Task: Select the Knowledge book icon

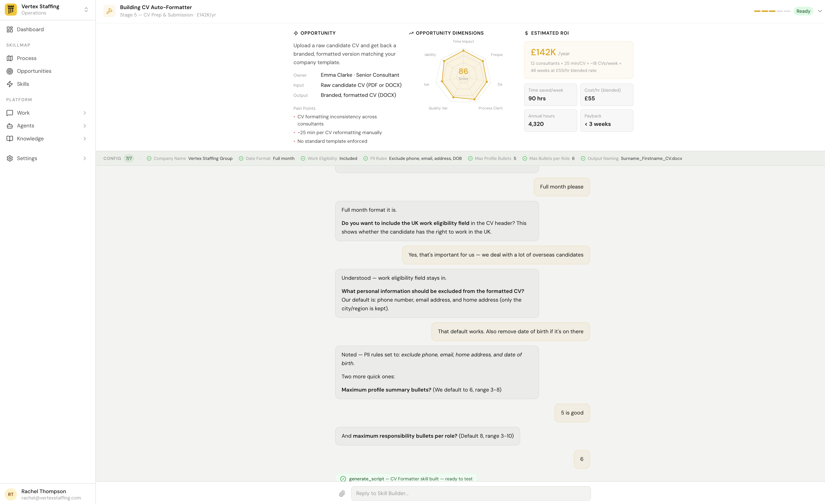Action: pos(10,138)
